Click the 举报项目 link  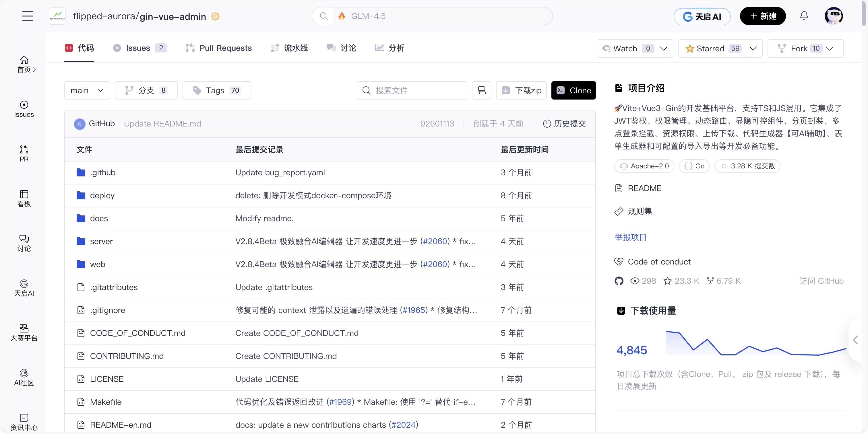click(x=630, y=238)
